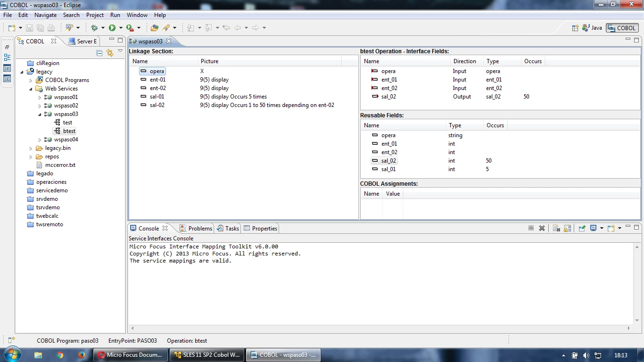Select sal_01 in Reusable Fields
The height and width of the screenshot is (362, 644).
click(388, 169)
